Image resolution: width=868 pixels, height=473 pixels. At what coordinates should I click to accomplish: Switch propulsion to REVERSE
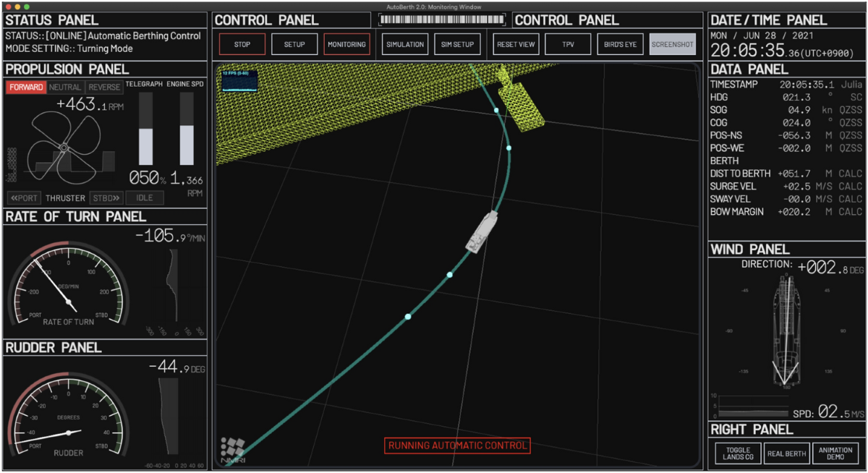104,87
